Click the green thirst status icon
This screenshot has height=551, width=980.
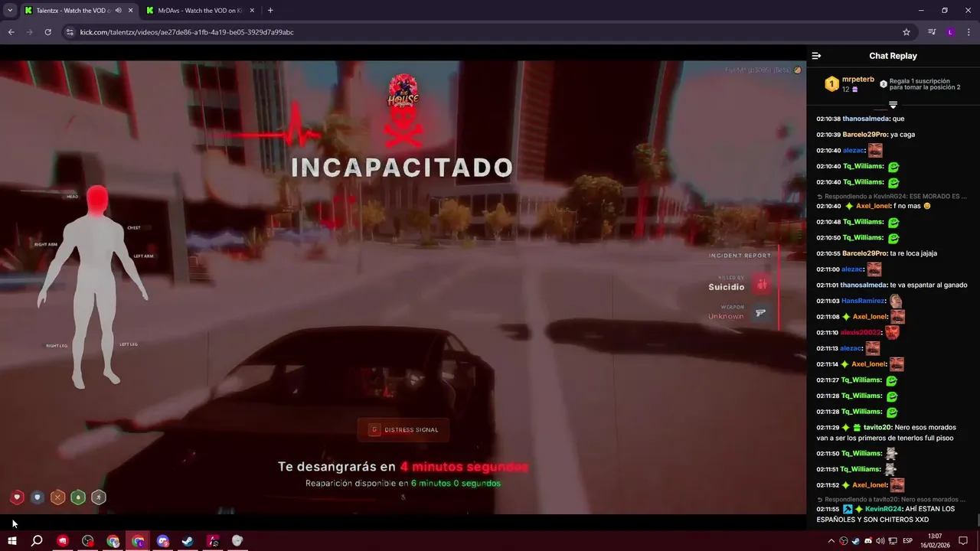tap(78, 497)
